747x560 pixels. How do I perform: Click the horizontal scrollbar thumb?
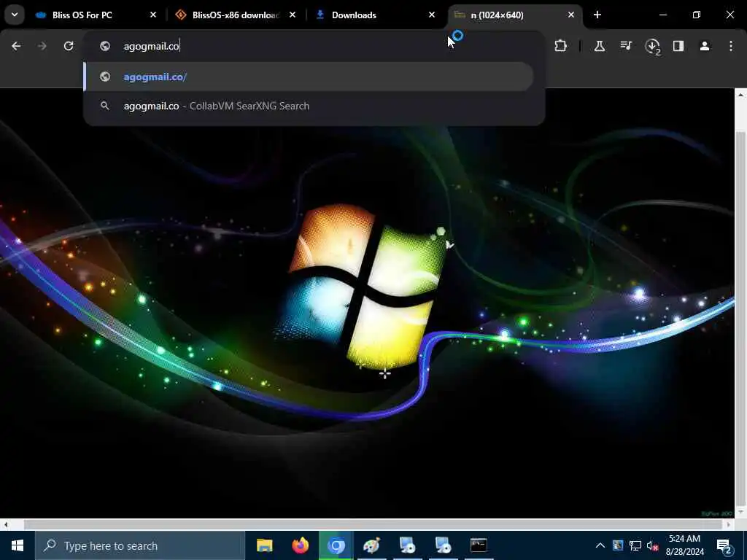(373, 524)
